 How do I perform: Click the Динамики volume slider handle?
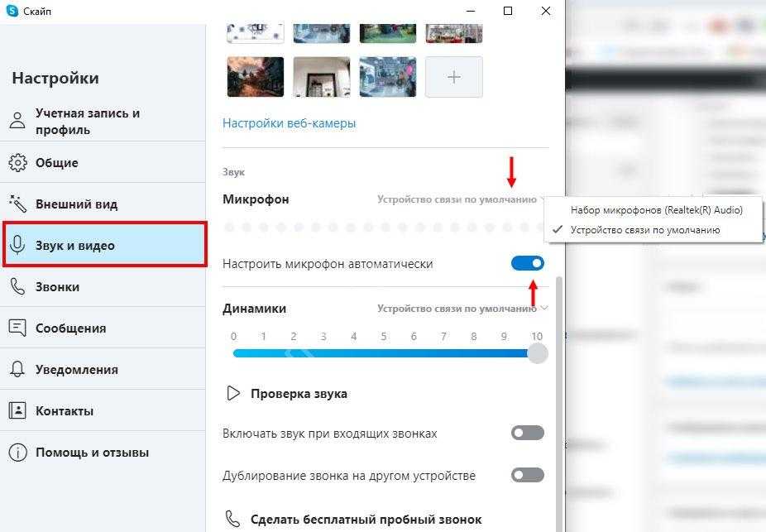point(538,353)
